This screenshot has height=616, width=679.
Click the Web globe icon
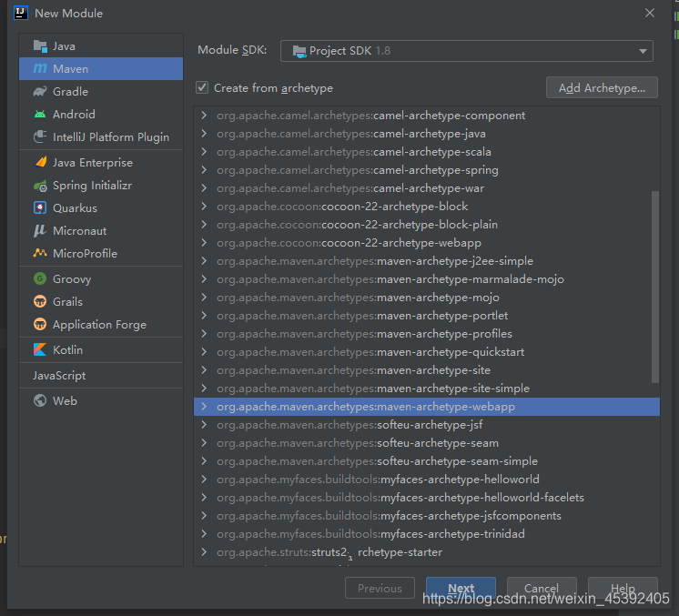[x=40, y=400]
